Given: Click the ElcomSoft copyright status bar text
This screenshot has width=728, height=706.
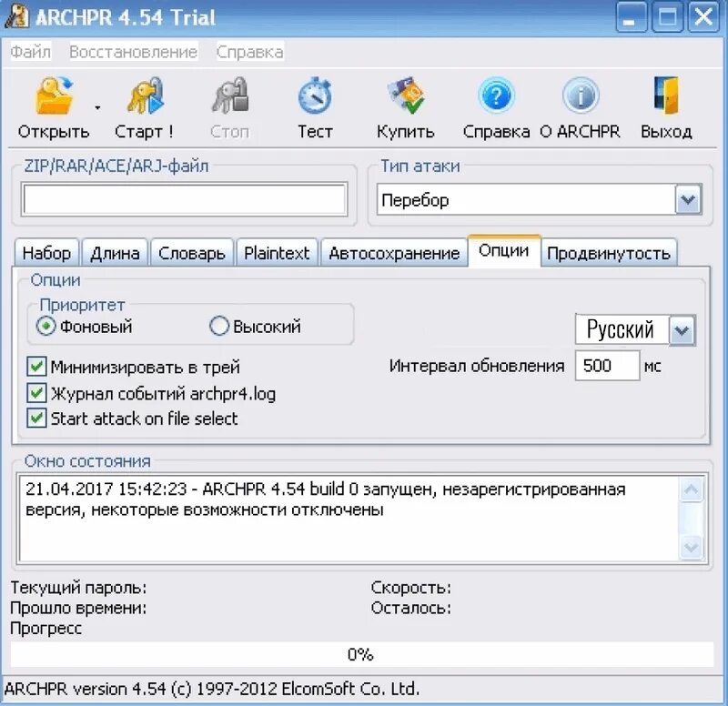Looking at the screenshot, I should [212, 689].
